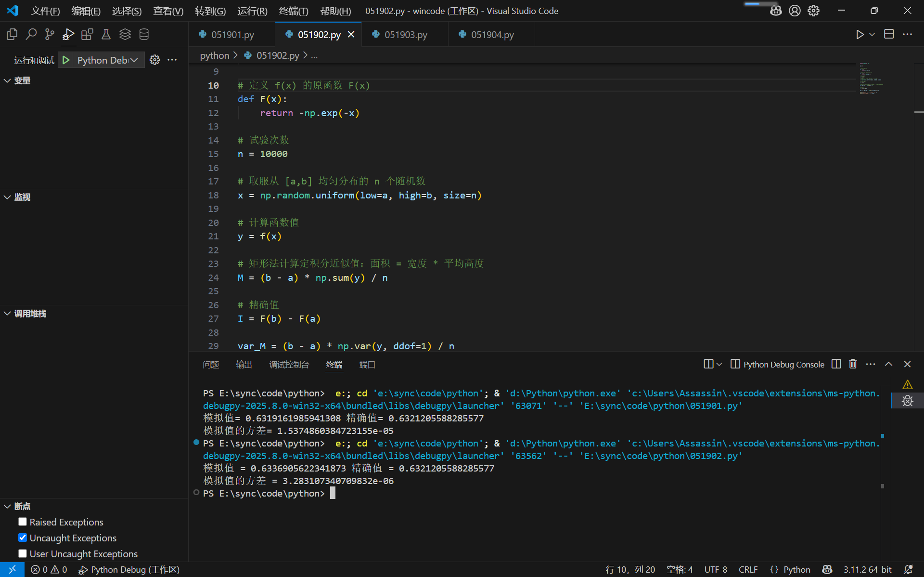Open launch.json via debug gear icon

[154, 60]
